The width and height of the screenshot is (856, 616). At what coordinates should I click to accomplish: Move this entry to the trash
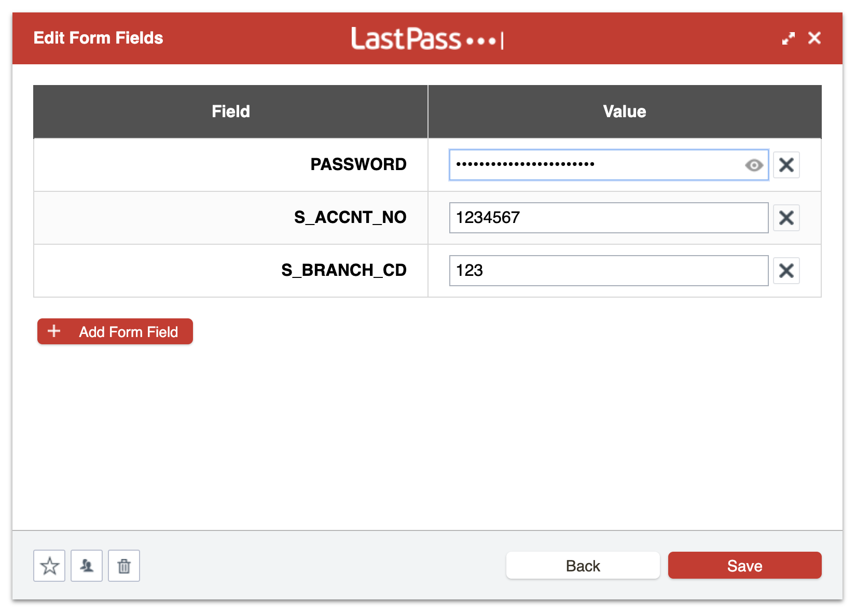tap(123, 566)
